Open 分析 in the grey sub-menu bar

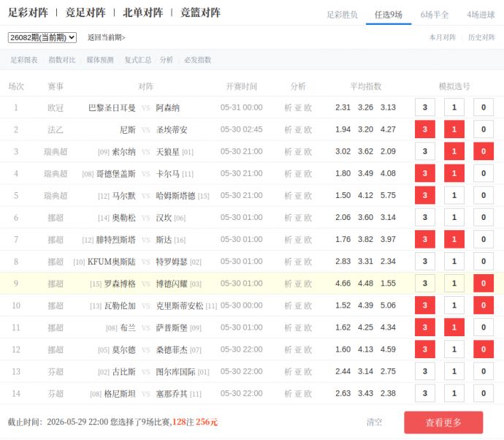[167, 60]
